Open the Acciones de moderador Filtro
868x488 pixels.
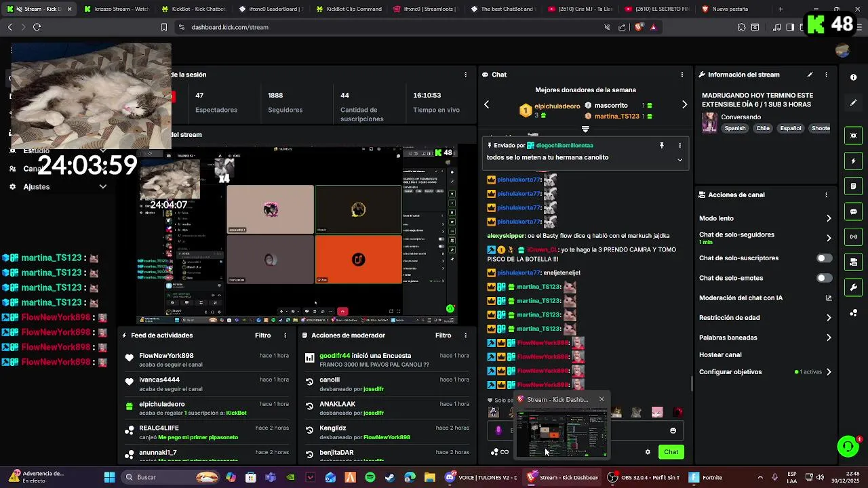(443, 335)
